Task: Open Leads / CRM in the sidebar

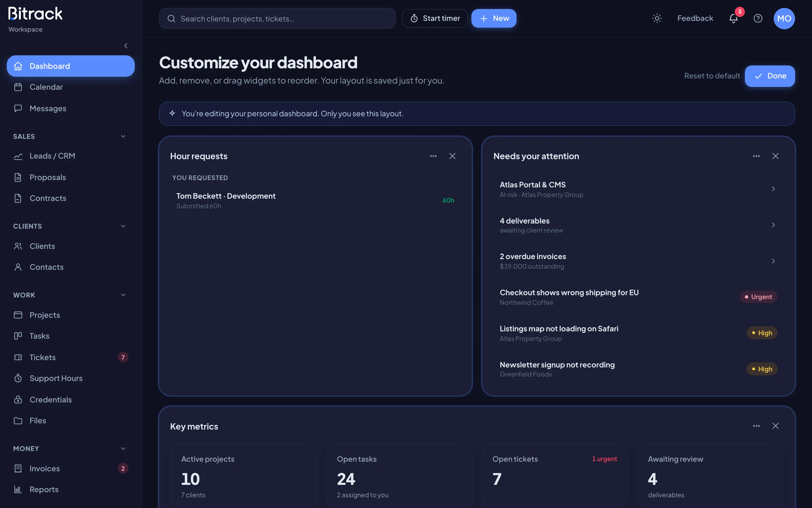Action: pyautogui.click(x=70, y=156)
